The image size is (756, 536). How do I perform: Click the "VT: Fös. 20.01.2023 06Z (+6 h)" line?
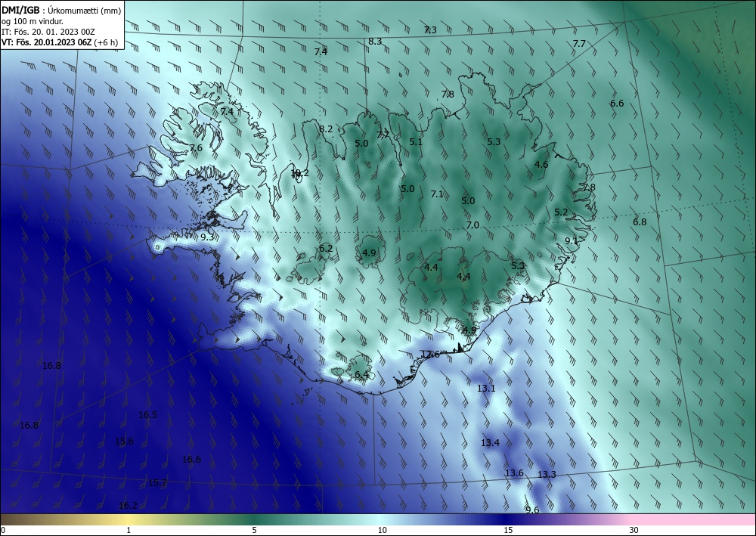59,42
